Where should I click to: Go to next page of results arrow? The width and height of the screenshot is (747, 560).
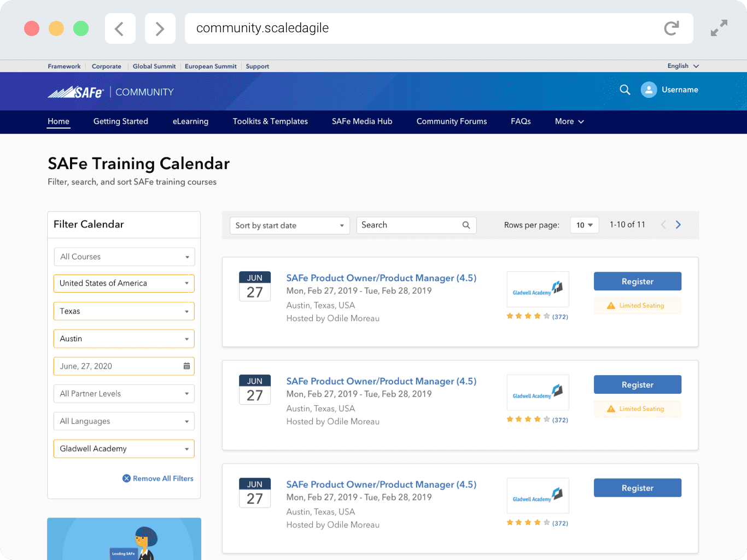point(679,225)
